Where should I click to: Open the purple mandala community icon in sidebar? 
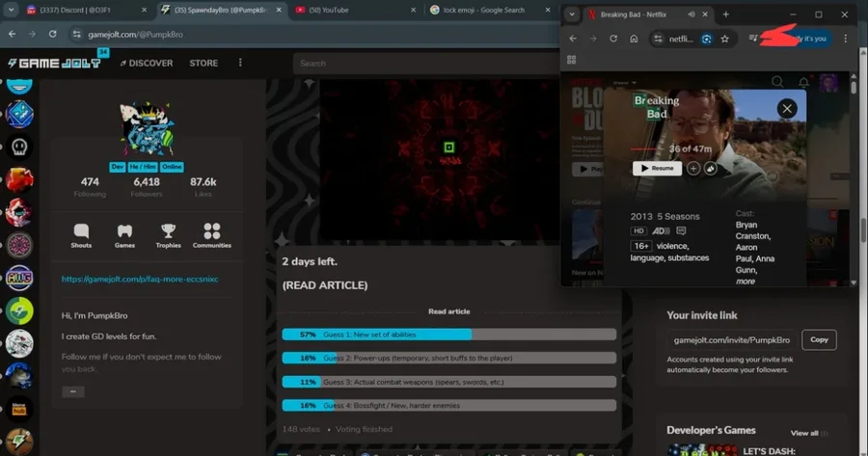click(x=19, y=245)
